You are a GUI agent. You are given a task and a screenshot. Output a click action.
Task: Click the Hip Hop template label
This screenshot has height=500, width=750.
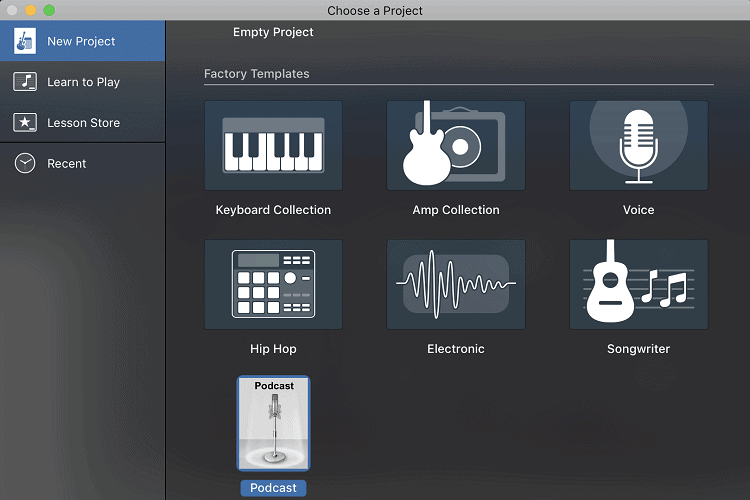pos(273,349)
